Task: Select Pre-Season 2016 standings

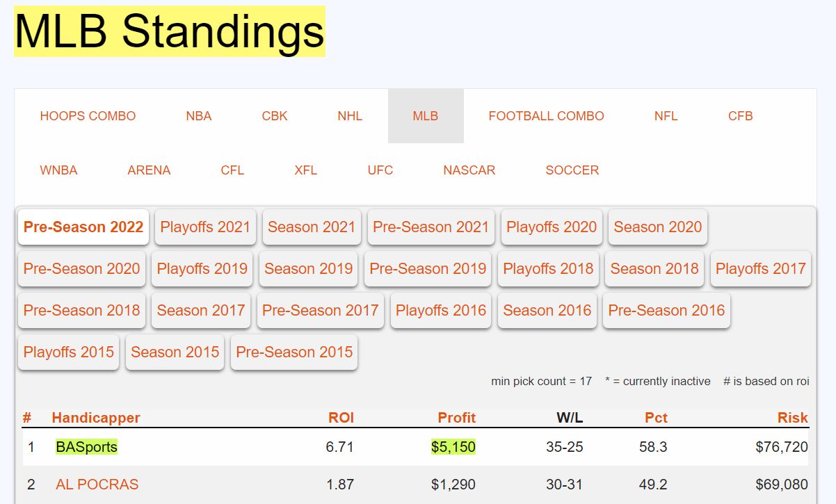Action: (x=666, y=311)
